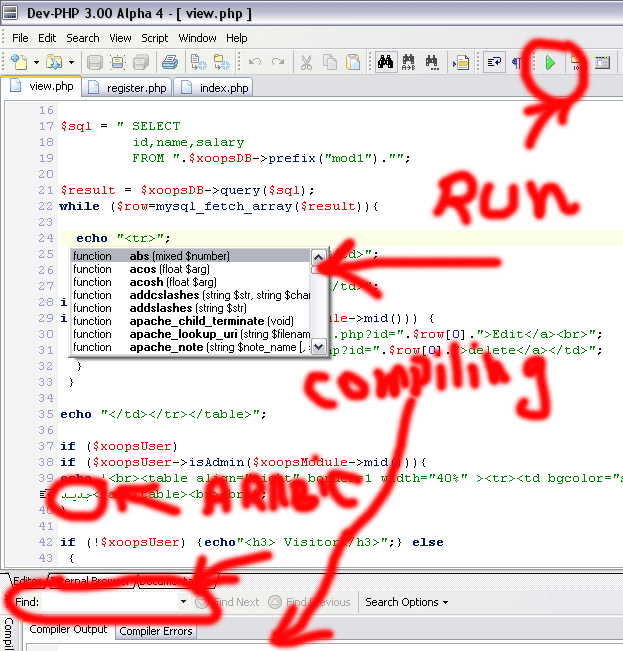Click the Save disk icon
Viewport: 623px width, 651px height.
point(95,63)
